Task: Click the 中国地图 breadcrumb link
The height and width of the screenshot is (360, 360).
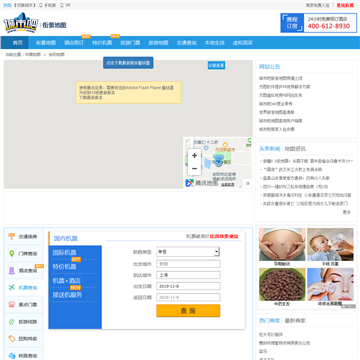Action: [33, 54]
